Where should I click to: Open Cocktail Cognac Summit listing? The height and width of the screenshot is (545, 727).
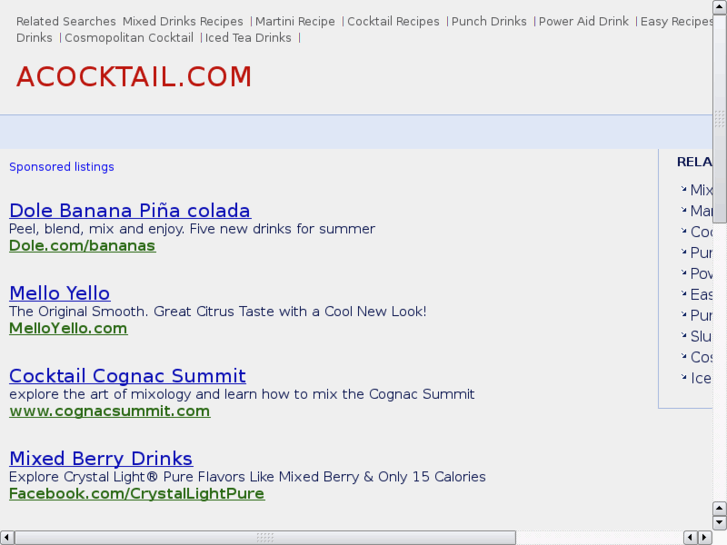tap(128, 376)
